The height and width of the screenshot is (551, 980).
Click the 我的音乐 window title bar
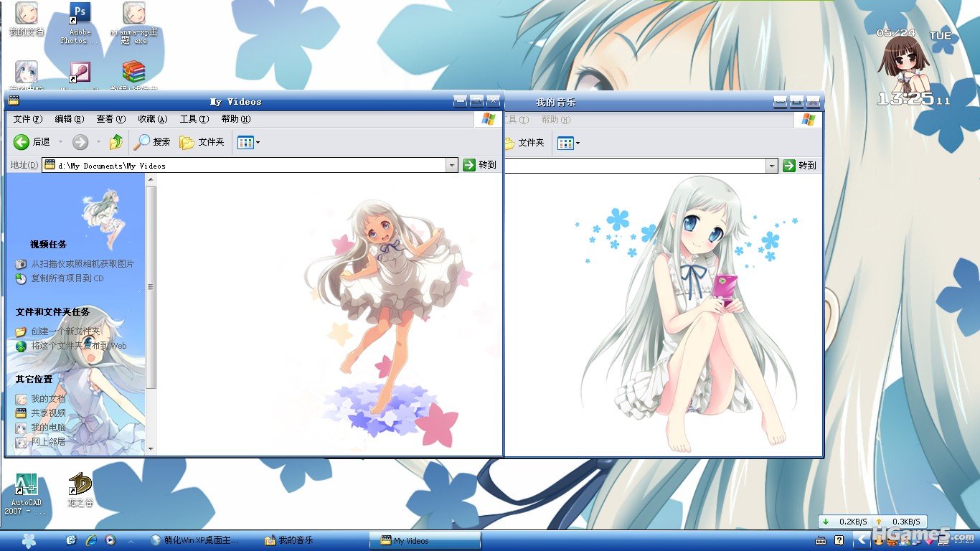pyautogui.click(x=639, y=102)
